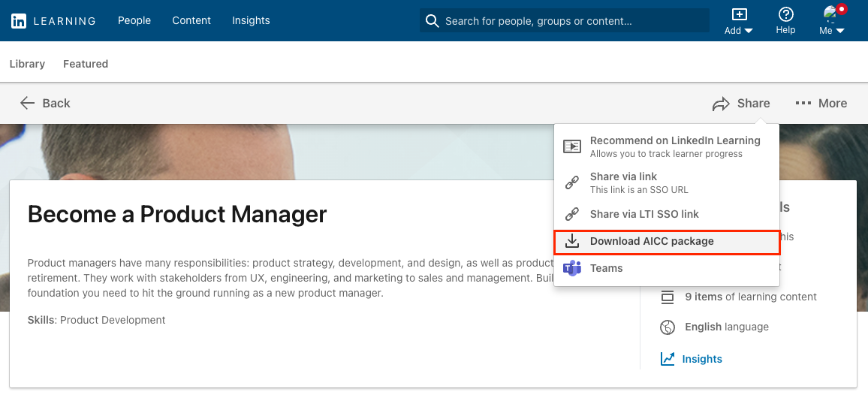
Task: Click the Help label
Action: [x=785, y=30]
